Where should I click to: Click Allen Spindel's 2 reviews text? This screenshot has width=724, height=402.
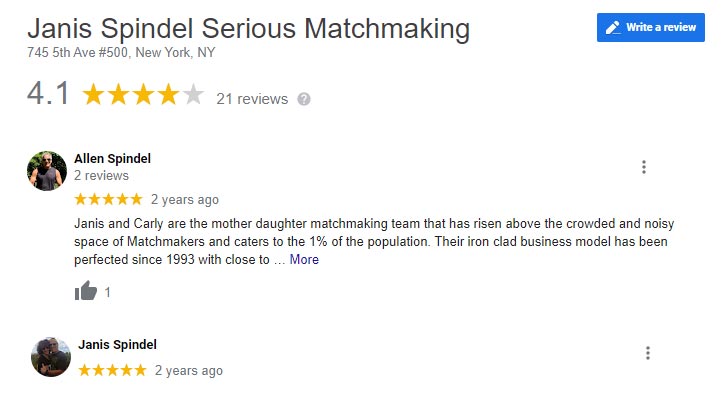102,175
